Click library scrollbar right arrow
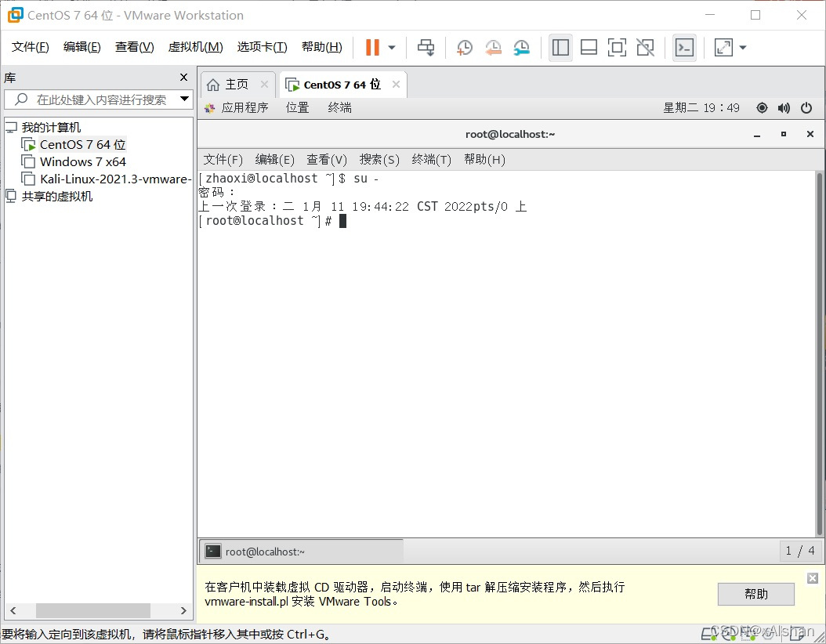The image size is (826, 644). click(x=183, y=611)
